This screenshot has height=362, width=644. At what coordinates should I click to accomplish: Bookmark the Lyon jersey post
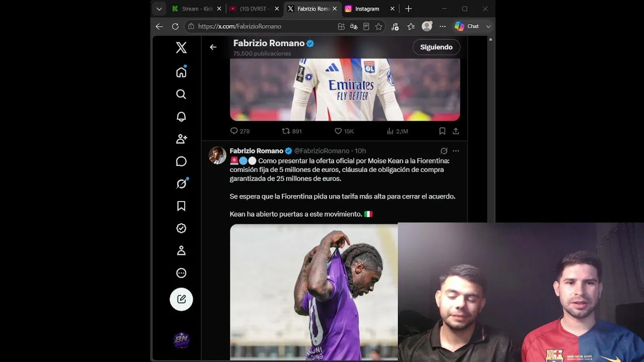click(442, 131)
